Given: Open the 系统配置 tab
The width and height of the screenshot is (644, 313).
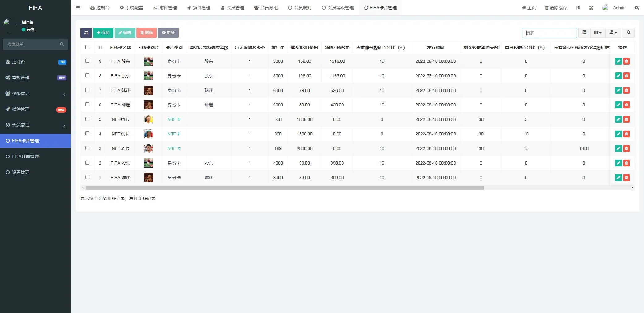Looking at the screenshot, I should point(131,8).
